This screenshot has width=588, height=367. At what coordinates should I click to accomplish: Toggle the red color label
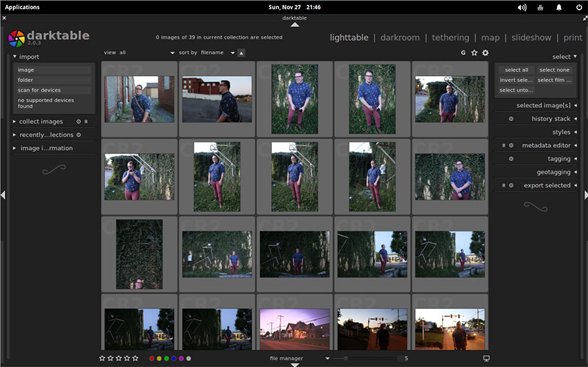(x=152, y=359)
